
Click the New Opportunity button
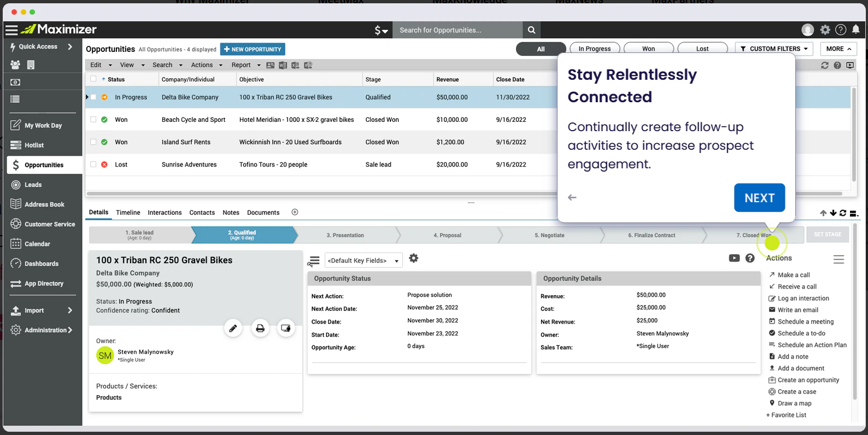click(x=253, y=49)
